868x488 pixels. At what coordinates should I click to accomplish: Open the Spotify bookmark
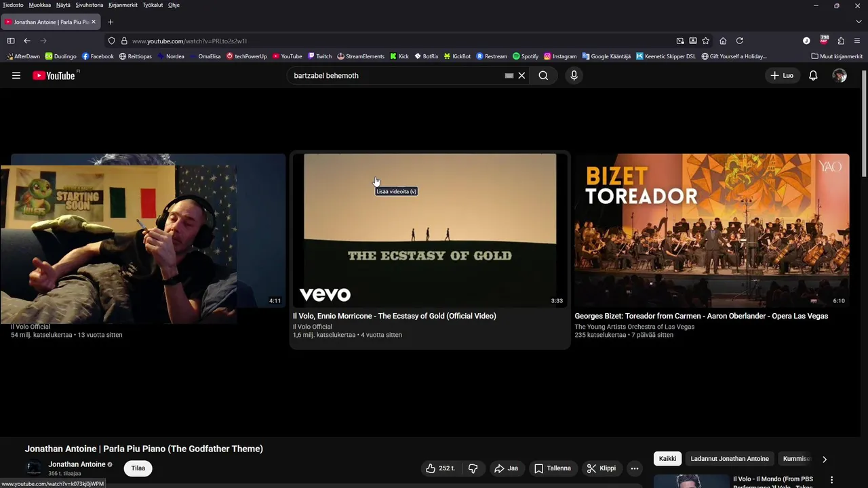click(x=526, y=56)
